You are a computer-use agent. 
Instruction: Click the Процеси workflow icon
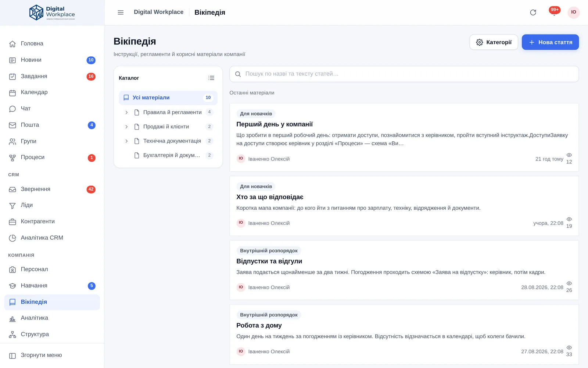tap(12, 158)
